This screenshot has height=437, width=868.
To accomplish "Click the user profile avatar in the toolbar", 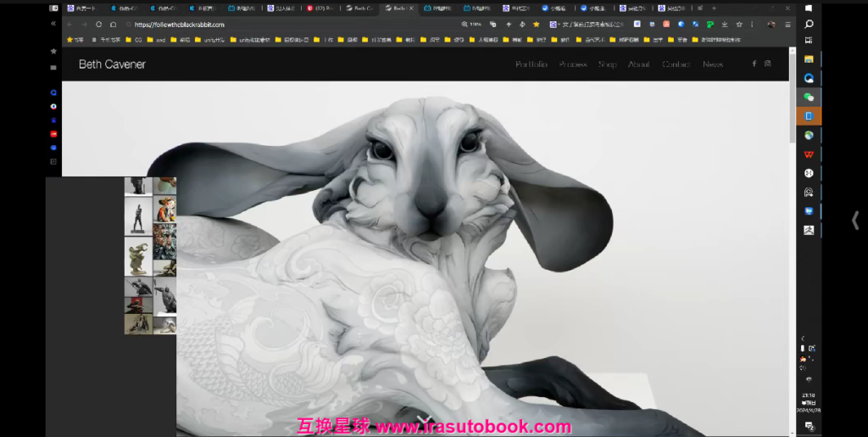I will [x=771, y=25].
